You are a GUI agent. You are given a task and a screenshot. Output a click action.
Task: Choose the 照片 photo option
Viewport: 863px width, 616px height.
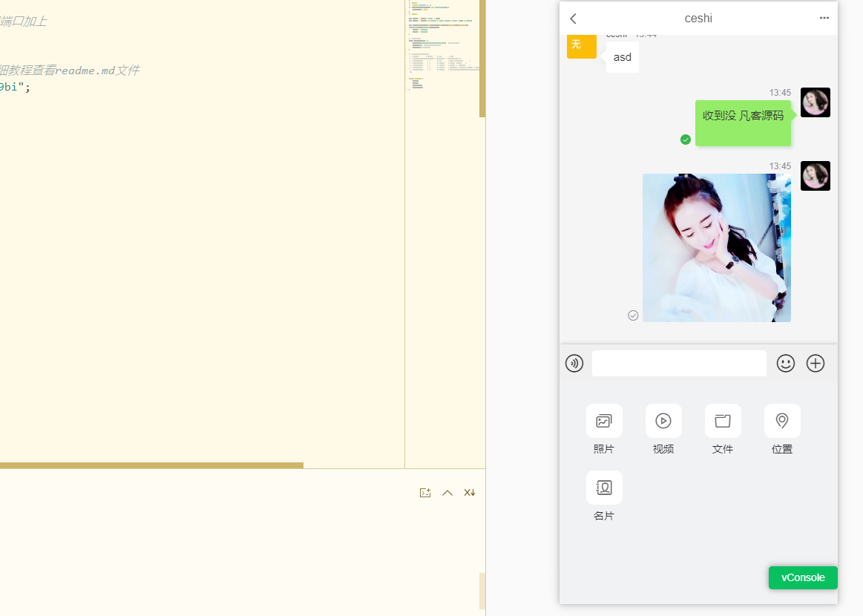[604, 430]
